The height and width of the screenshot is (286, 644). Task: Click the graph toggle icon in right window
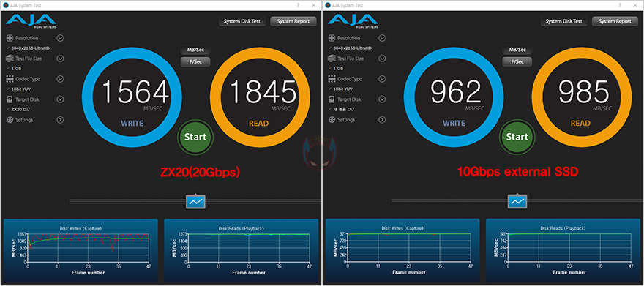[x=518, y=201]
